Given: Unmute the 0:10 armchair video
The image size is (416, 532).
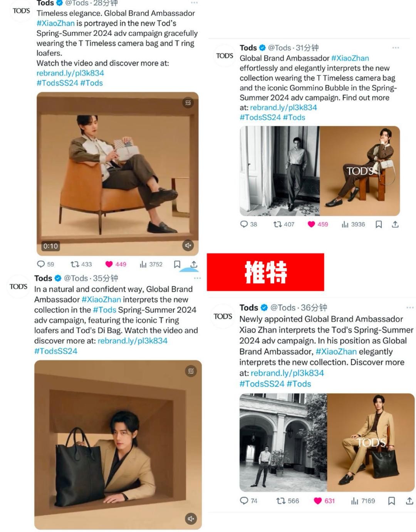Looking at the screenshot, I should click(188, 245).
